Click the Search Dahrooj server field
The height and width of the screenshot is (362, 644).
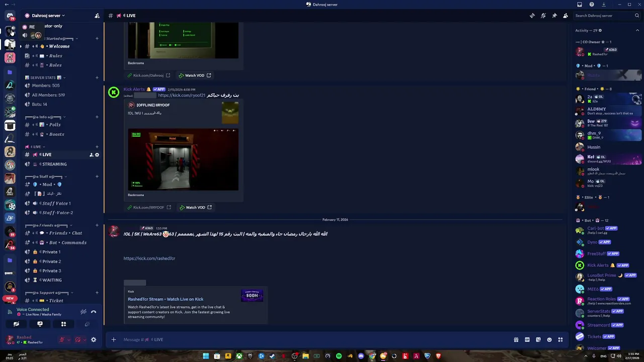[x=607, y=16]
